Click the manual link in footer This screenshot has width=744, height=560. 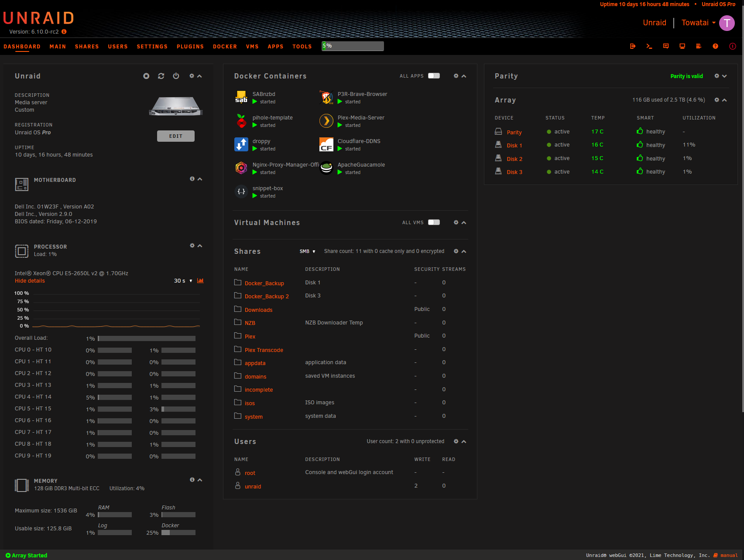click(729, 555)
